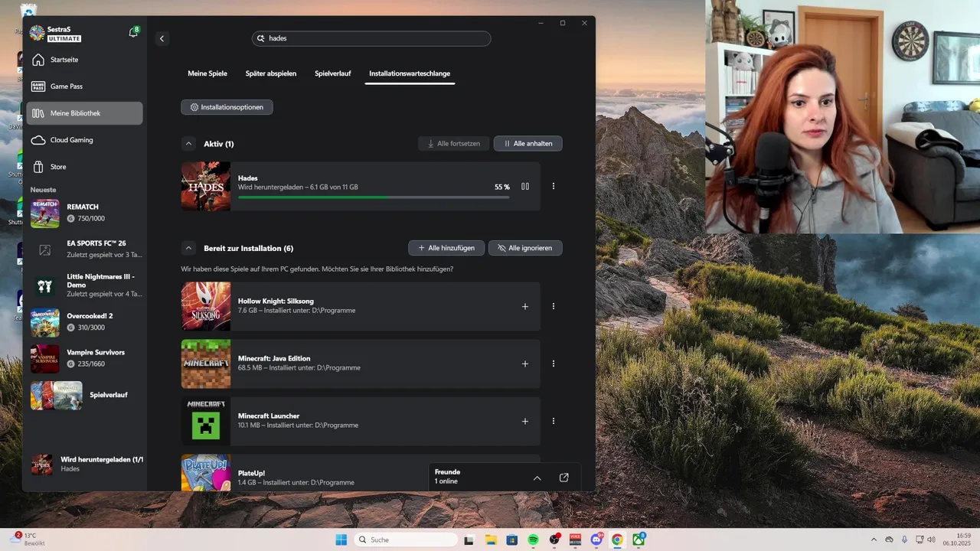980x551 pixels.
Task: Add Minecraft Launcher with plus icon
Action: 525,421
